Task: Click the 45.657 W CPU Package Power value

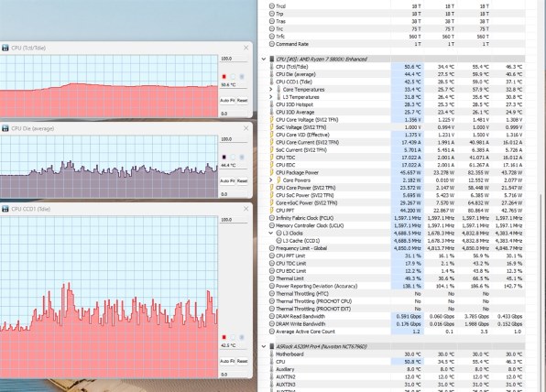Action: [x=410, y=173]
